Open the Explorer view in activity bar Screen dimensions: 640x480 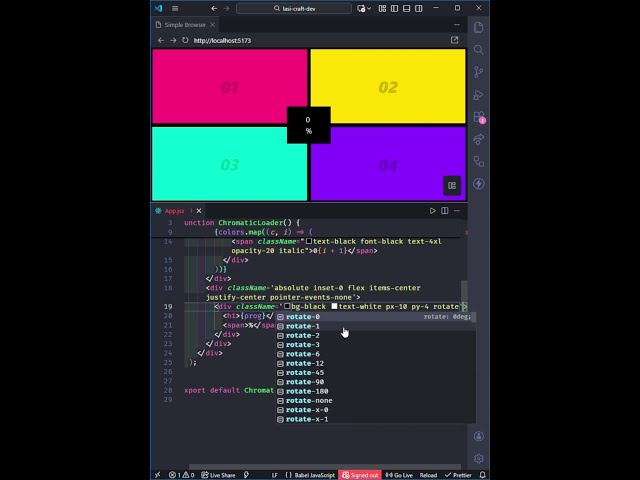click(479, 27)
